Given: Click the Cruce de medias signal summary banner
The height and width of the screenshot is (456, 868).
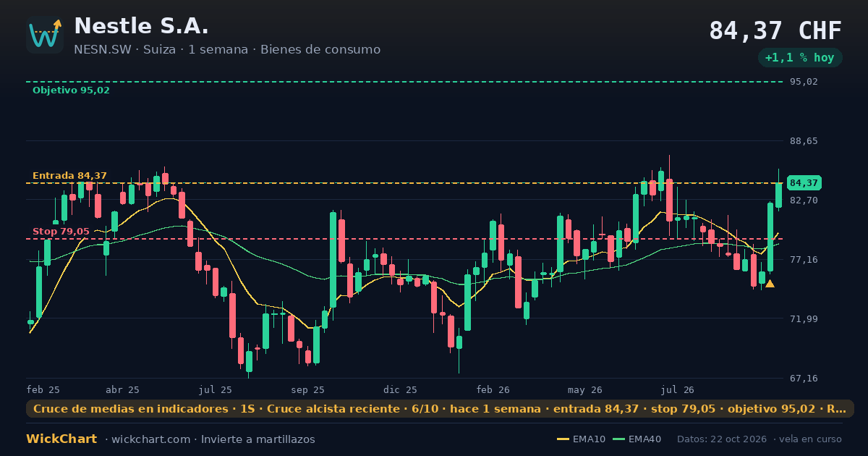Looking at the screenshot, I should click(440, 409).
